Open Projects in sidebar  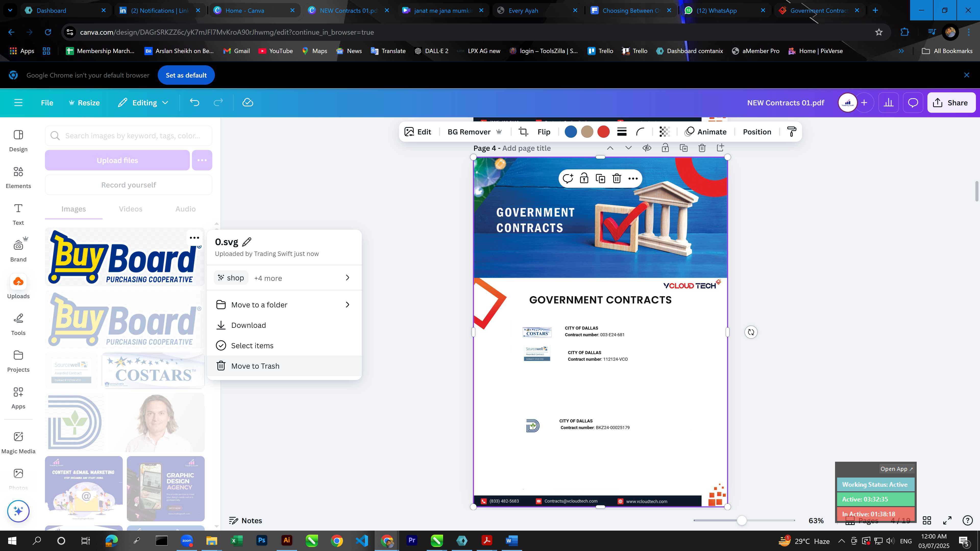[18, 361]
